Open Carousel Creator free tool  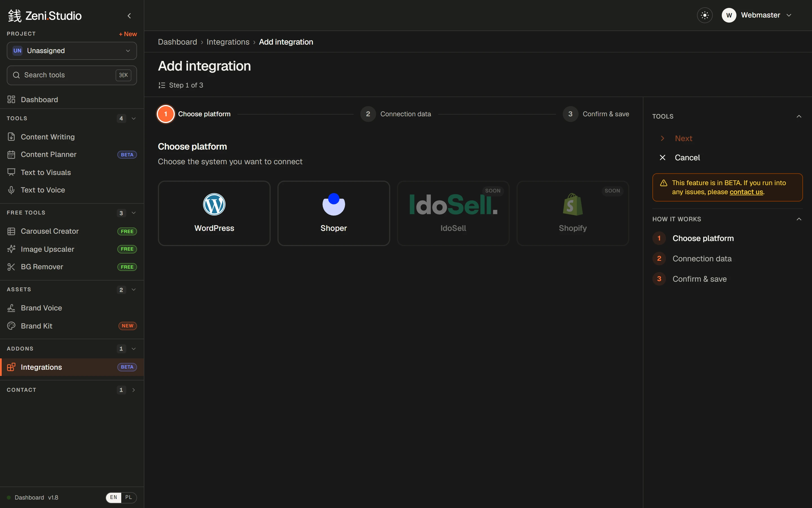point(72,231)
